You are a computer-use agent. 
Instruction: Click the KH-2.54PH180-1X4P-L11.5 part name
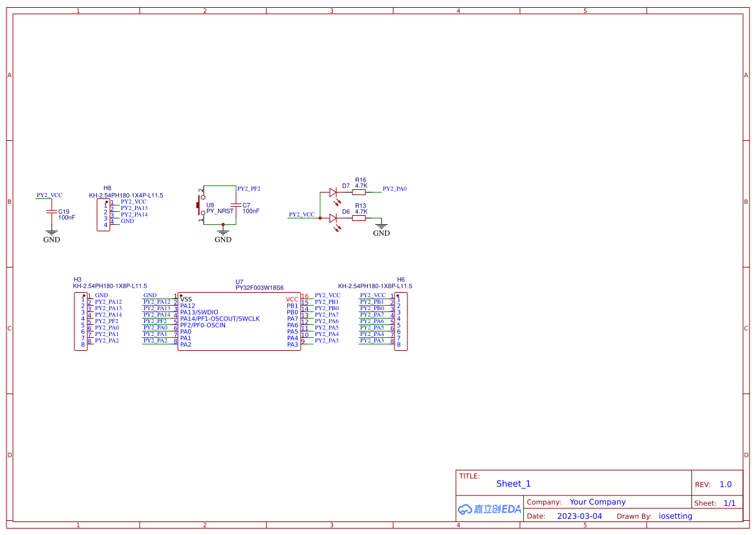point(126,196)
